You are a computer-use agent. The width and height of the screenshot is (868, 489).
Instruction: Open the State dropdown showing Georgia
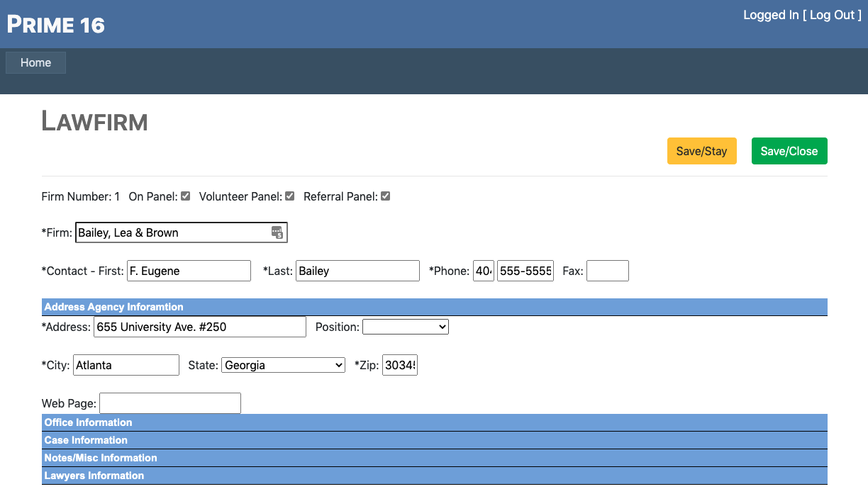pyautogui.click(x=283, y=365)
